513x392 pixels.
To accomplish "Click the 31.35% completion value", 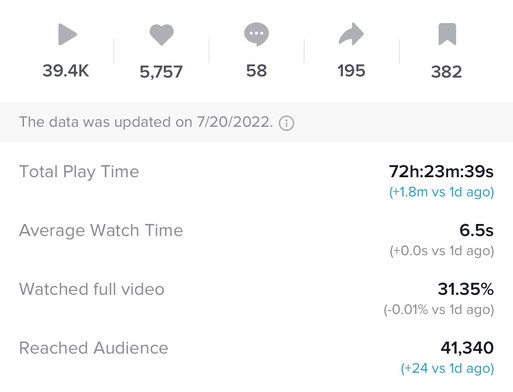I will [466, 289].
